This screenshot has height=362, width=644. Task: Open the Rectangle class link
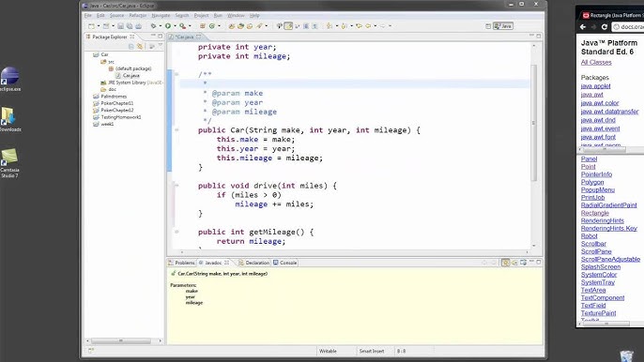click(595, 213)
